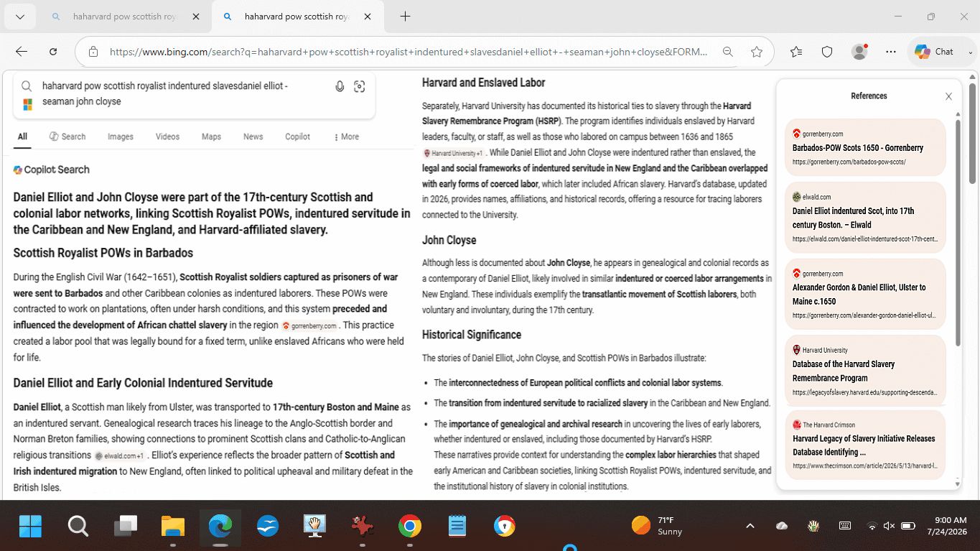The height and width of the screenshot is (551, 980).
Task: Open Daniel Elliot indentured Scot Elwald reference
Action: point(865,217)
